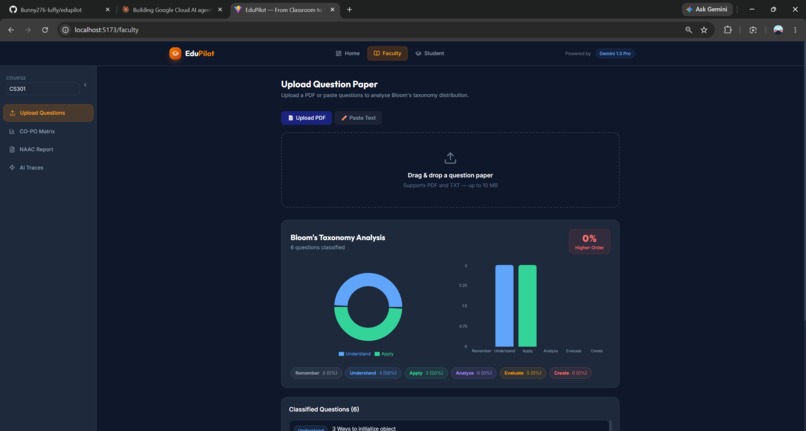Open the browser profile avatar
This screenshot has width=806, height=431.
778,30
